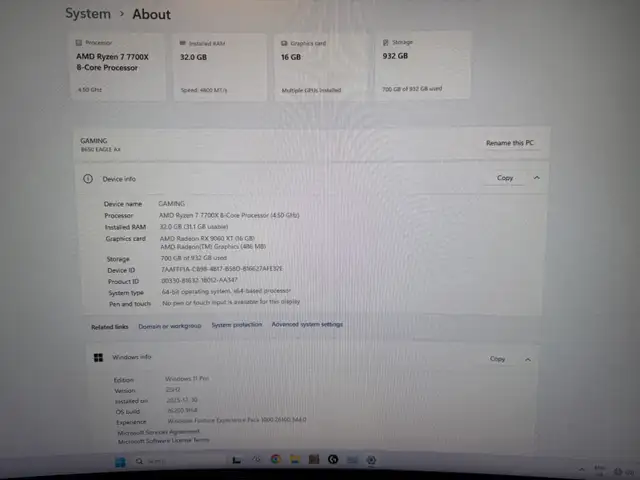Select the OS build value
640x480 pixels.
182,411
